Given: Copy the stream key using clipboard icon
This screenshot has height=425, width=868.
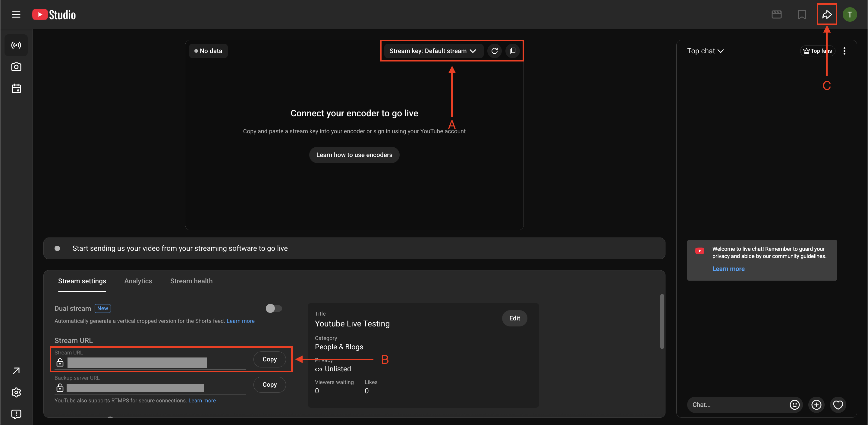Looking at the screenshot, I should pyautogui.click(x=512, y=51).
